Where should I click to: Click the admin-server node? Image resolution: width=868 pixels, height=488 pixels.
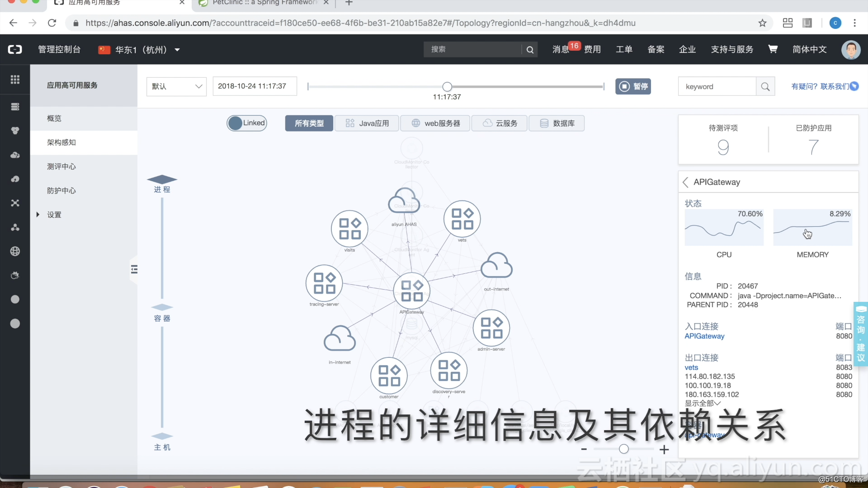[x=491, y=328]
